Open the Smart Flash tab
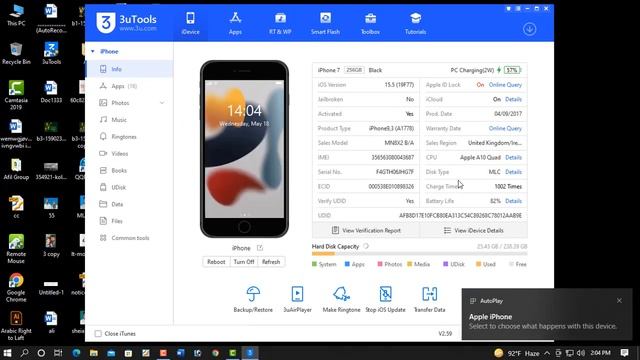 (325, 23)
